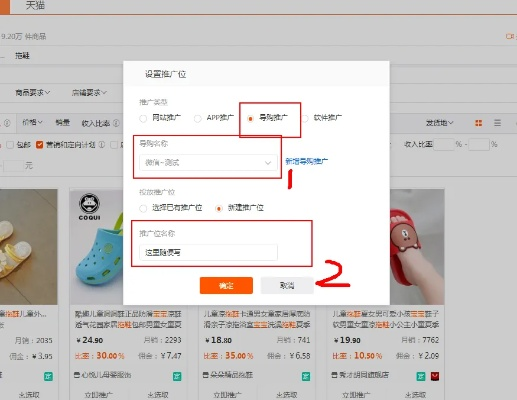Image resolution: width=517 pixels, height=400 pixels.
Task: Click green badge icon on 月销 2035 card
Action: pos(48,376)
